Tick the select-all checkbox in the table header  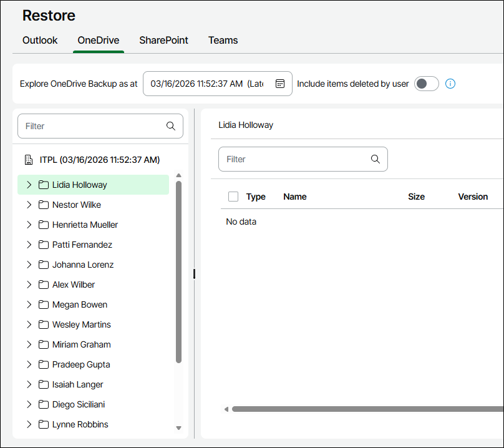[x=233, y=197]
